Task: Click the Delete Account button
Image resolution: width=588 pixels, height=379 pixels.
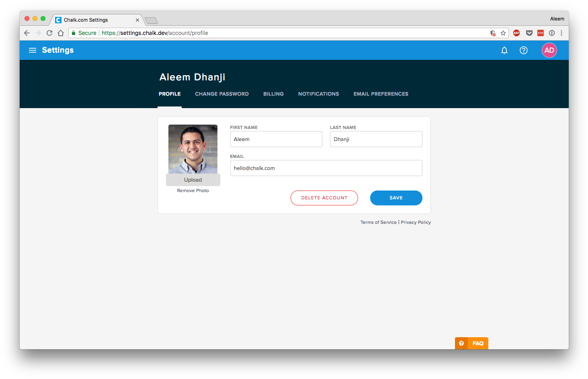Action: 324,198
